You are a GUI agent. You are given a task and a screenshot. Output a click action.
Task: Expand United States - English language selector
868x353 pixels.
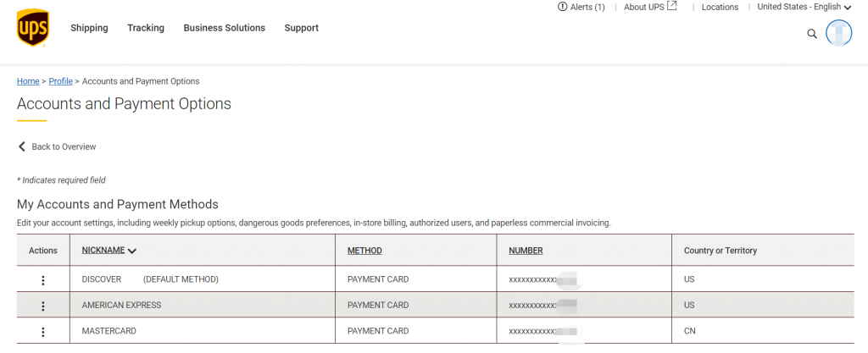click(x=804, y=7)
